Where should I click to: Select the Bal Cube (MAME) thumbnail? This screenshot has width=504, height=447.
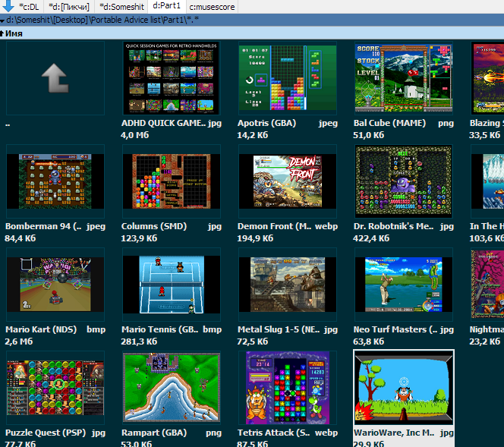click(x=404, y=78)
